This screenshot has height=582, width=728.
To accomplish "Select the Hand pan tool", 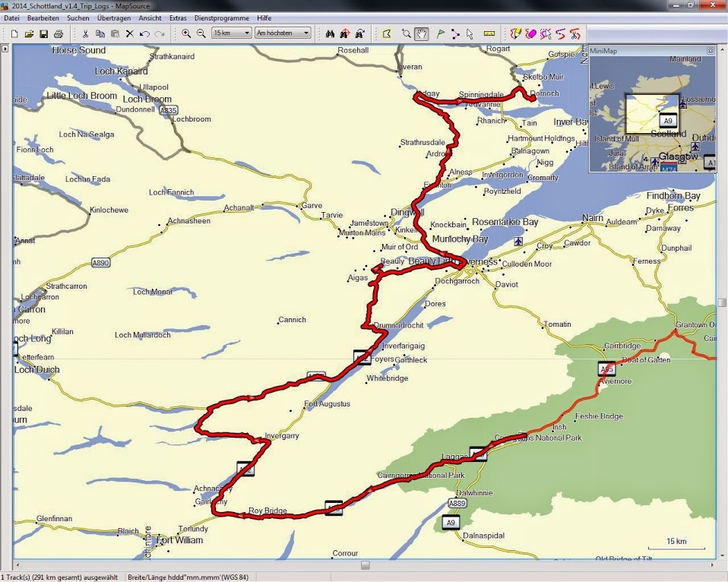I will (422, 33).
